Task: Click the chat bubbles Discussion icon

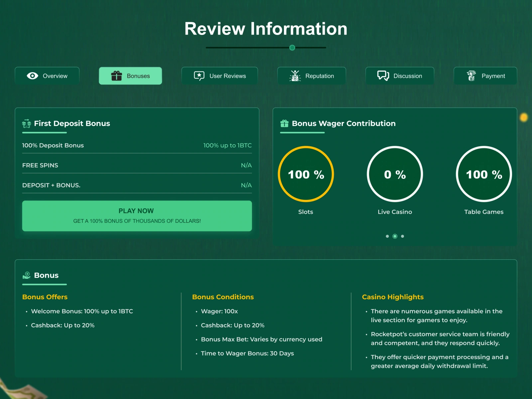Action: tap(383, 76)
